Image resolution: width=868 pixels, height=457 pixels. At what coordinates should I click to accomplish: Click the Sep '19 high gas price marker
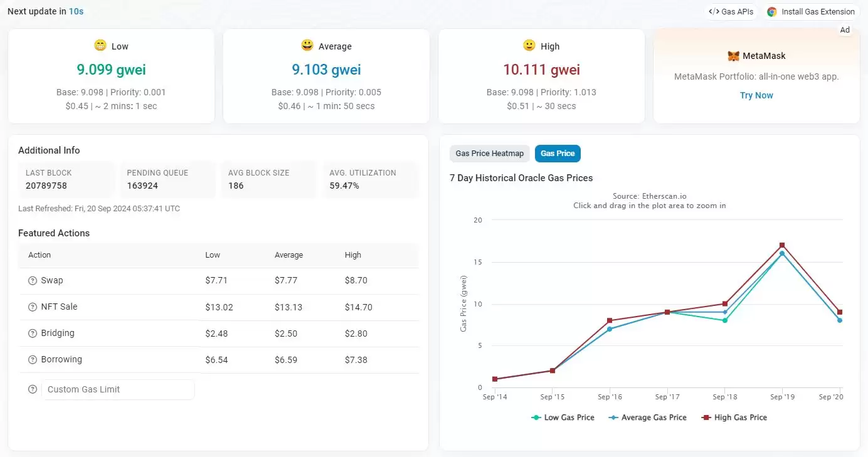click(782, 245)
